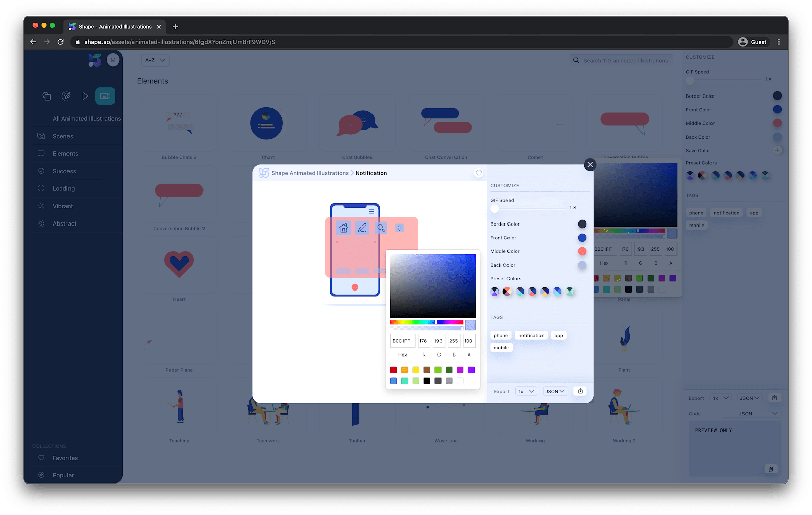Click the alpha field showing 100
Image resolution: width=812 pixels, height=515 pixels.
(x=469, y=341)
